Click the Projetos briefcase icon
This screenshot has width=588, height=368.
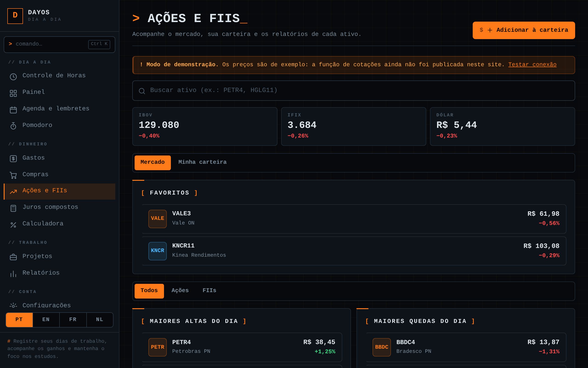click(13, 257)
